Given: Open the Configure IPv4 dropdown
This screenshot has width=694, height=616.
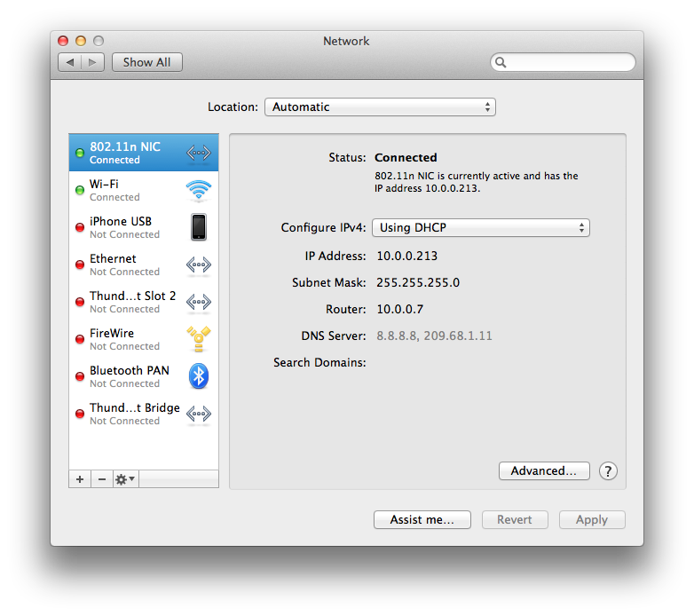Looking at the screenshot, I should tap(481, 228).
